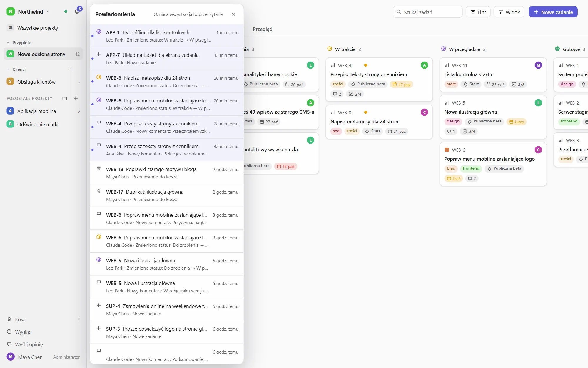This screenshot has width=588, height=368.
Task: Click frontend label on WEB-6 card
Action: pos(471,168)
